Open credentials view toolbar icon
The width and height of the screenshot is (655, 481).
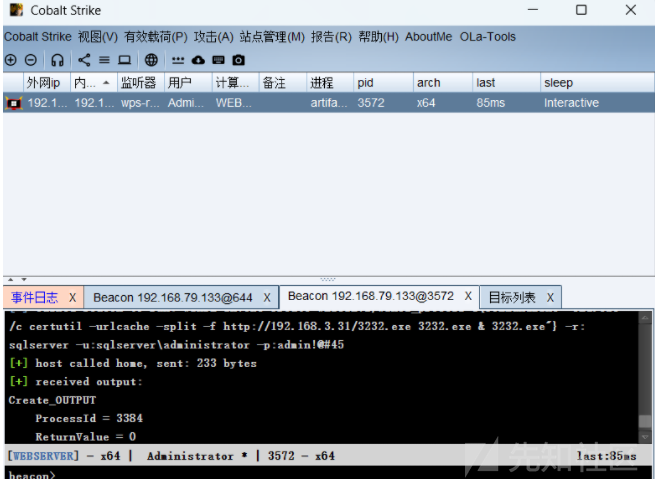click(x=178, y=60)
